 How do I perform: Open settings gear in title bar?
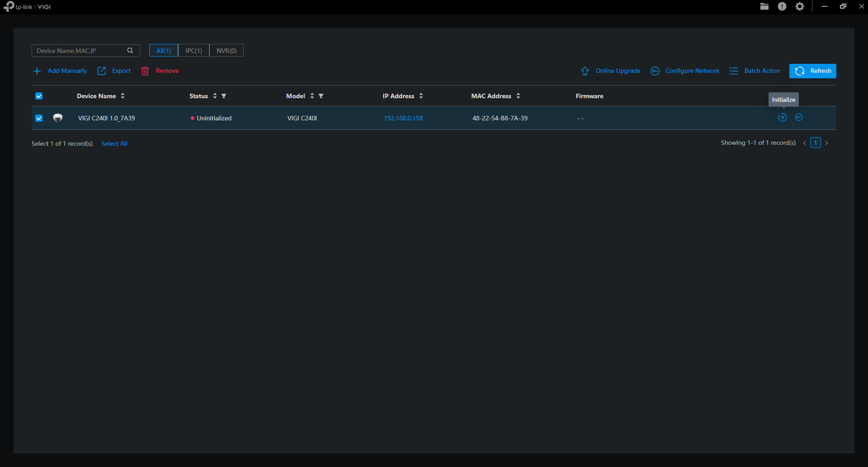point(800,6)
